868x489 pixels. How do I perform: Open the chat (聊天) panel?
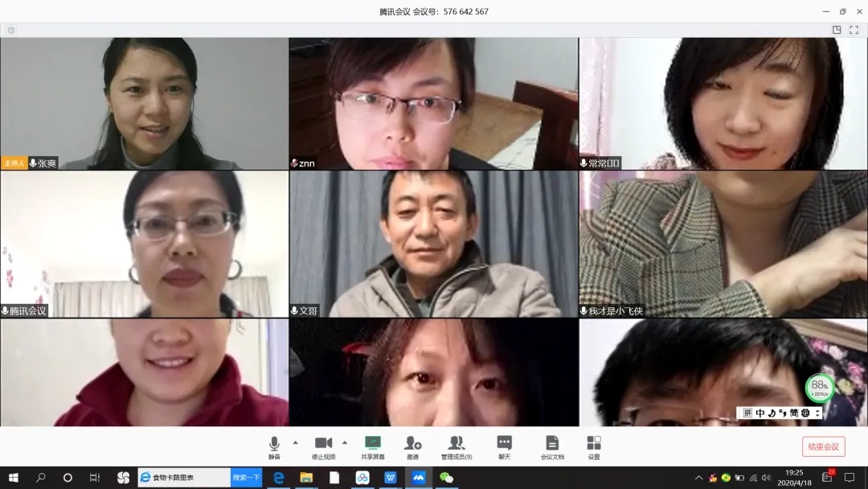504,445
